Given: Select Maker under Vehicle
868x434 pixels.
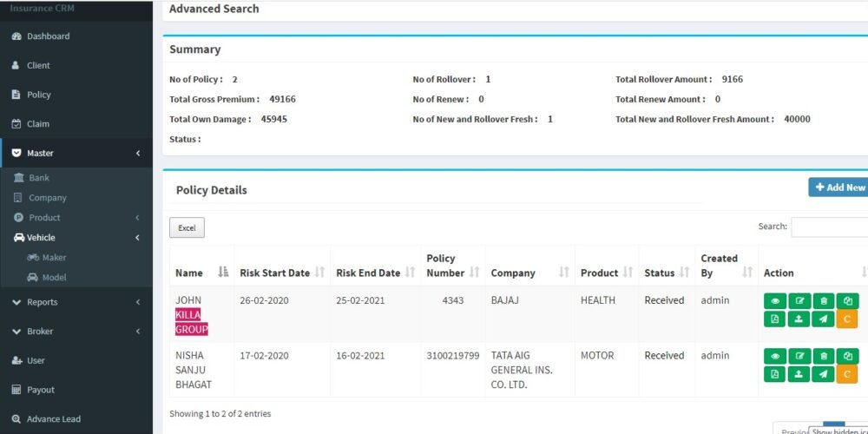Looking at the screenshot, I should point(54,258).
